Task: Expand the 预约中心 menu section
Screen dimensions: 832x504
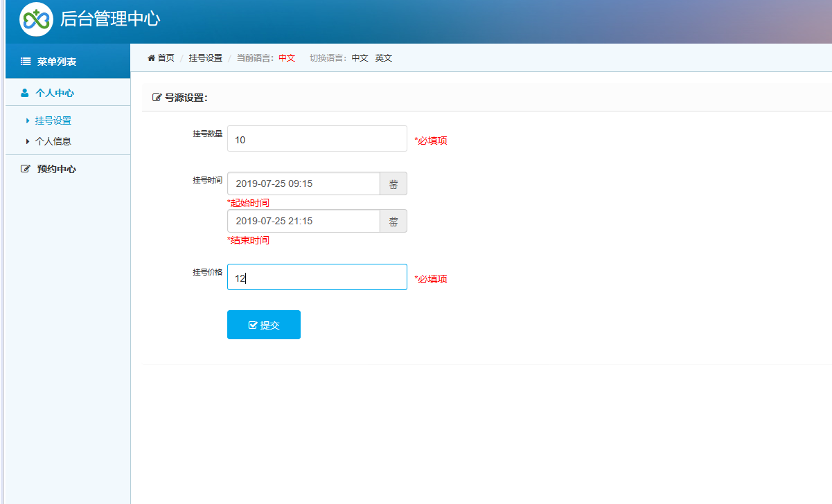Action: [x=56, y=169]
